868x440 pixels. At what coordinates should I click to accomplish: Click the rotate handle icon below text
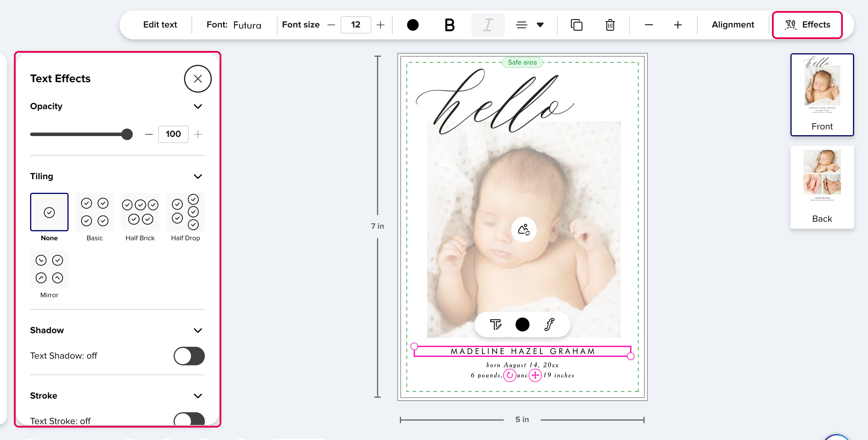[510, 375]
